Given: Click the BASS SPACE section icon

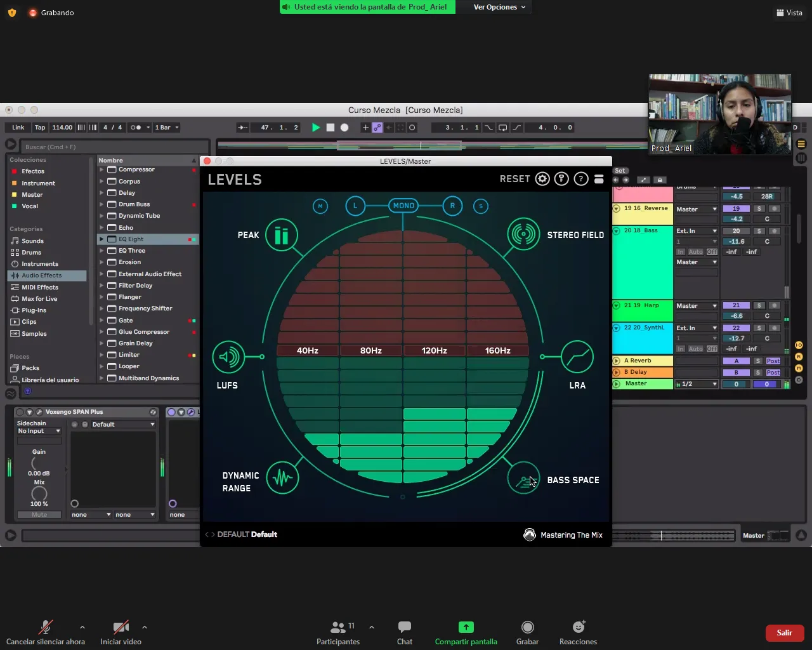Looking at the screenshot, I should pyautogui.click(x=523, y=477).
